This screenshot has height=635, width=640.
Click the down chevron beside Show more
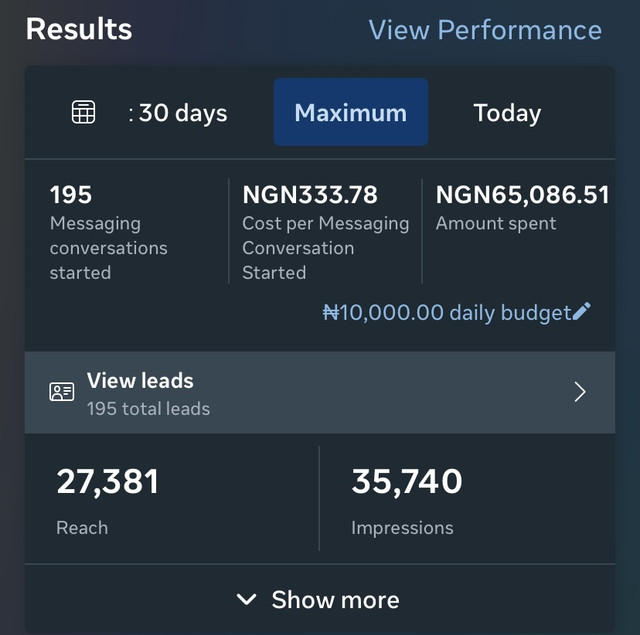click(x=247, y=599)
